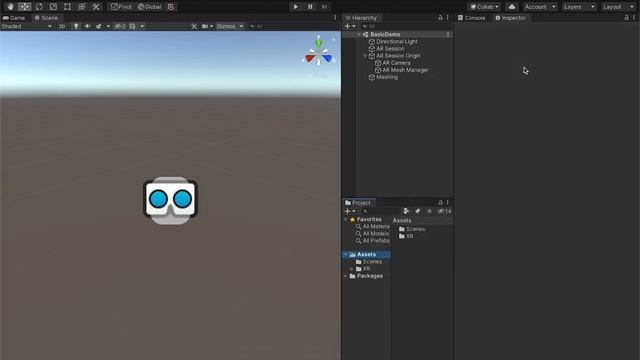The height and width of the screenshot is (360, 640).
Task: Expand the Packages folder
Action: tap(346, 276)
